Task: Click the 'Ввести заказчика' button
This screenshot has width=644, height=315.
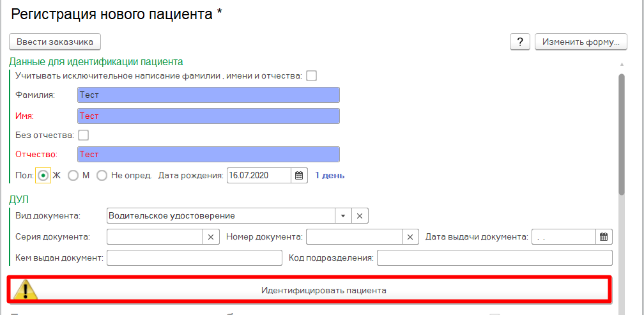Action: (x=55, y=42)
